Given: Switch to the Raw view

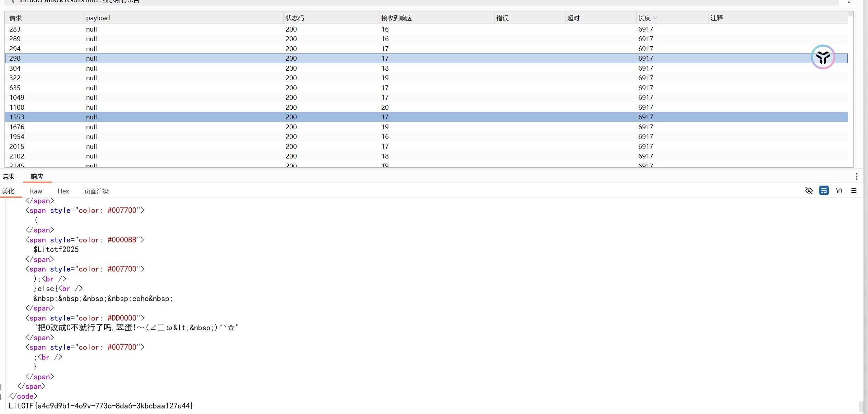Looking at the screenshot, I should [x=36, y=191].
